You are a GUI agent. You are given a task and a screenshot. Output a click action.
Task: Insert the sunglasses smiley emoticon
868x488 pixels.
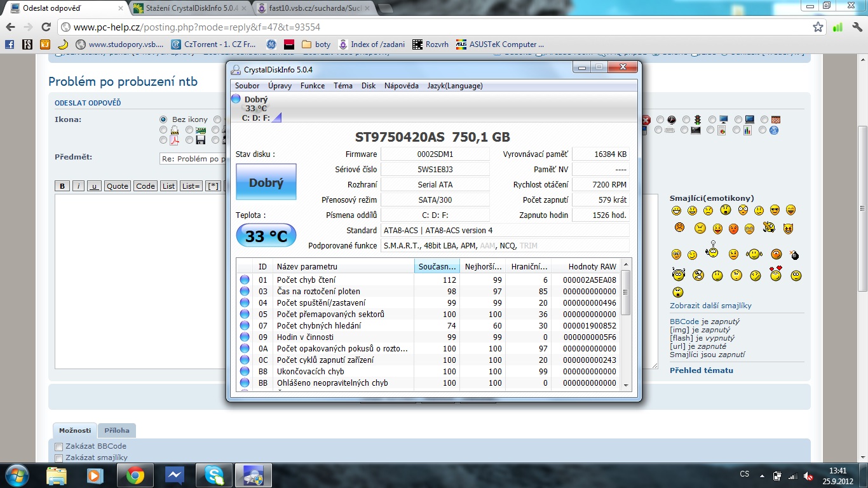775,210
